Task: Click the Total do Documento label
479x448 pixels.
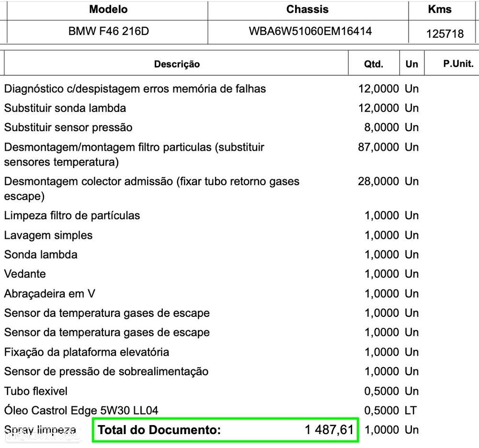Action: 159,430
